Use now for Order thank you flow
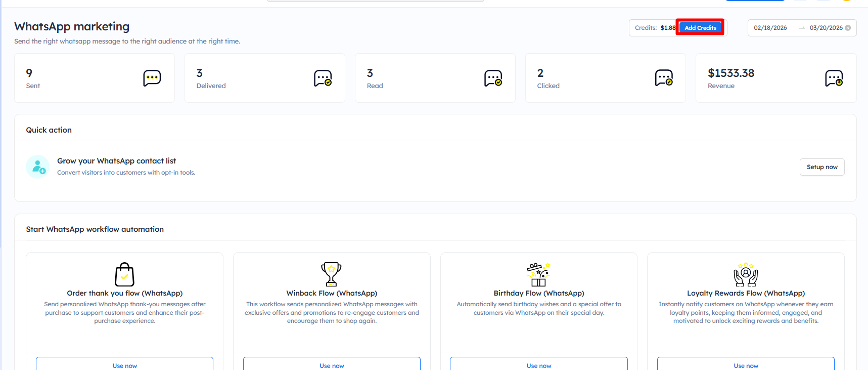The width and height of the screenshot is (868, 370). coord(124,365)
